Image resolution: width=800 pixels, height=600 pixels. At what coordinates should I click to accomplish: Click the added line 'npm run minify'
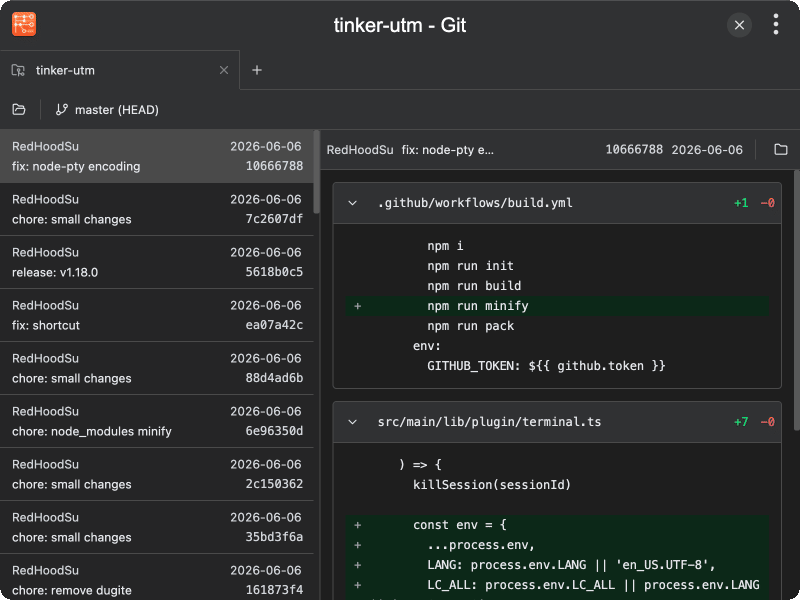(557, 306)
